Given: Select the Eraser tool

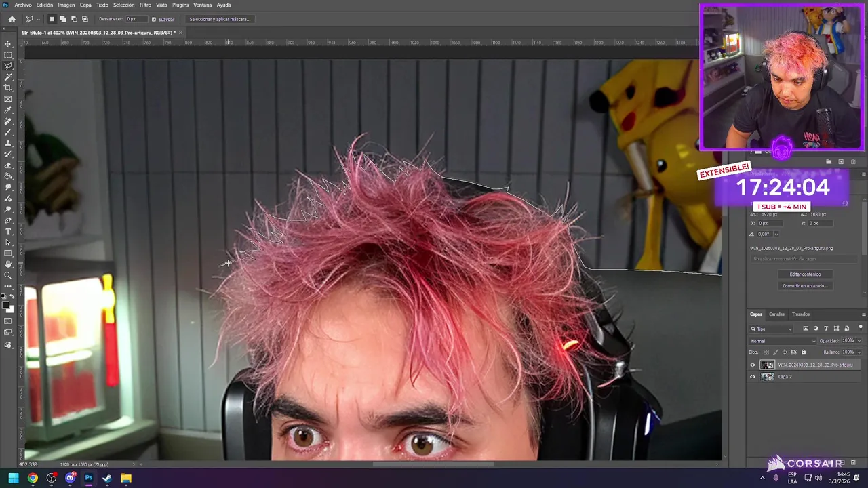Looking at the screenshot, I should (x=8, y=165).
